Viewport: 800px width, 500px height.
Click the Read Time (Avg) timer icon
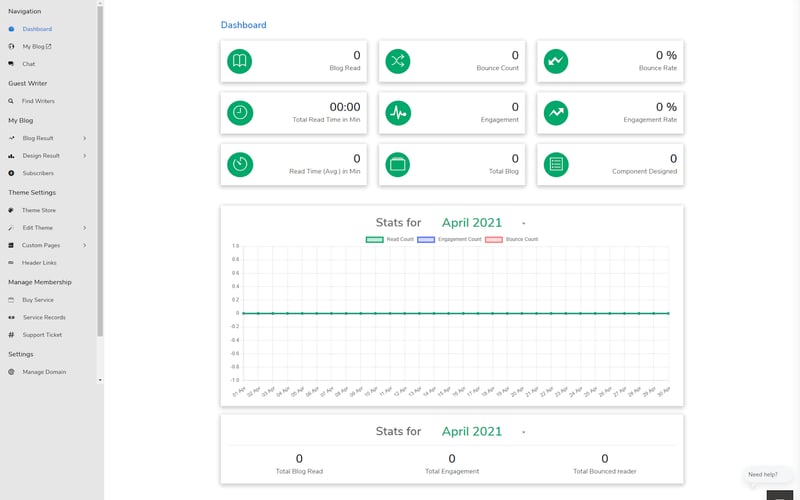(240, 164)
